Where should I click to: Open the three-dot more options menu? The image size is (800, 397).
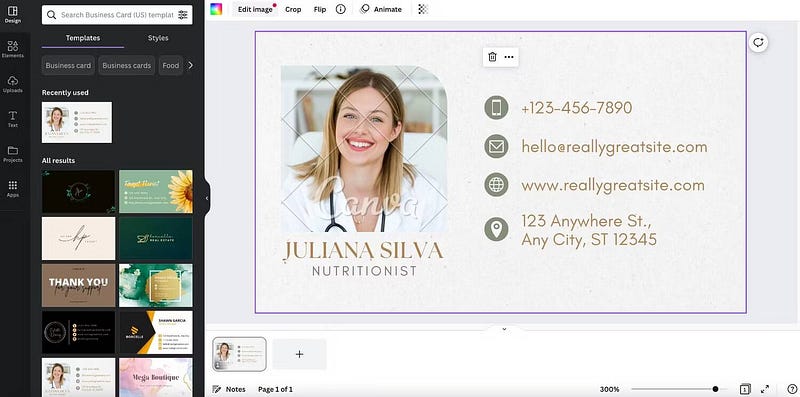pos(509,57)
